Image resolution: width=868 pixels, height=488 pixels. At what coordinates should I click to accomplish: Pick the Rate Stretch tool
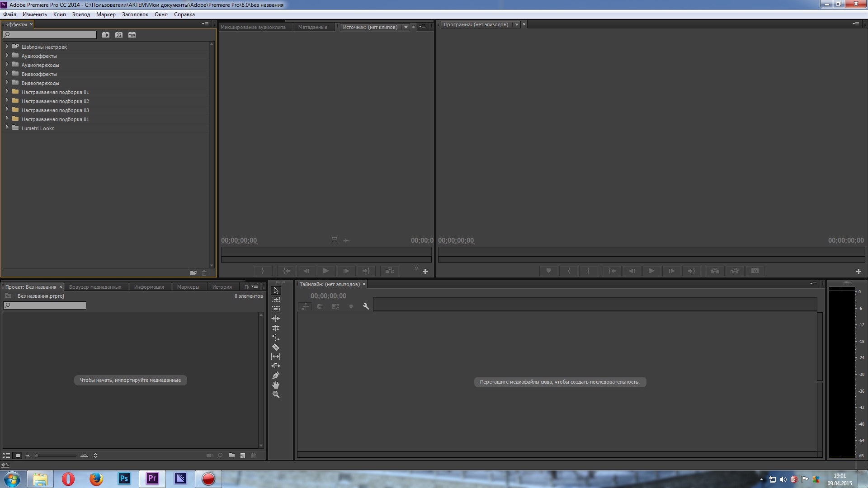(x=276, y=338)
